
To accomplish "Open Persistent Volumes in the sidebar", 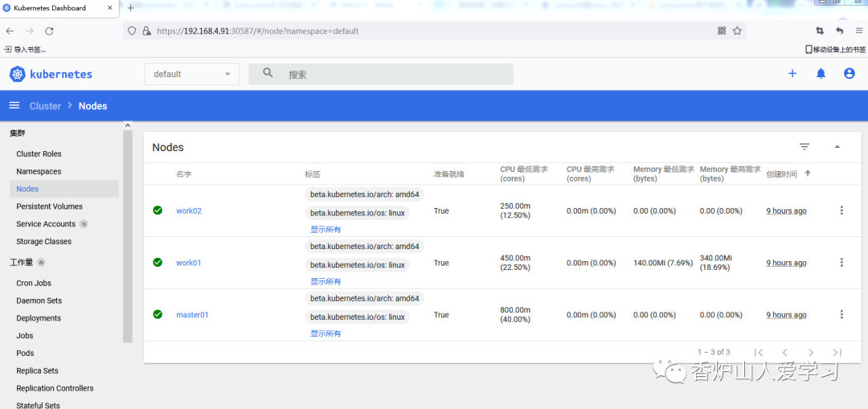I will pyautogui.click(x=49, y=207).
